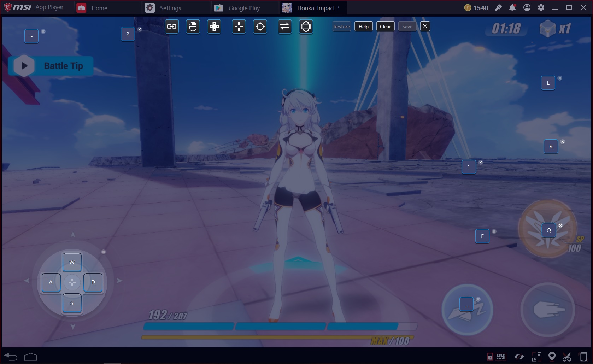
Task: Open key mapping Help
Action: (364, 27)
